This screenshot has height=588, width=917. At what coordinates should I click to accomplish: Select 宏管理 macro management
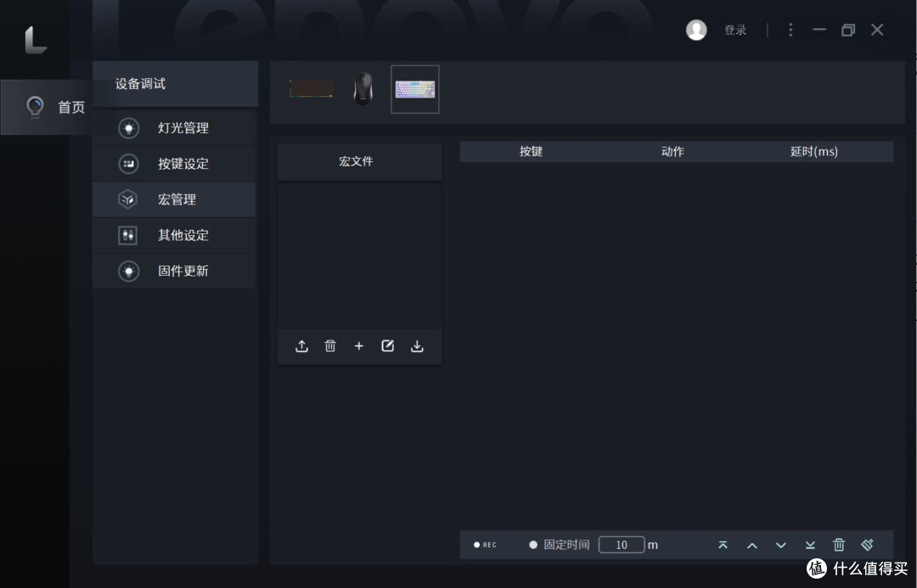coord(174,199)
